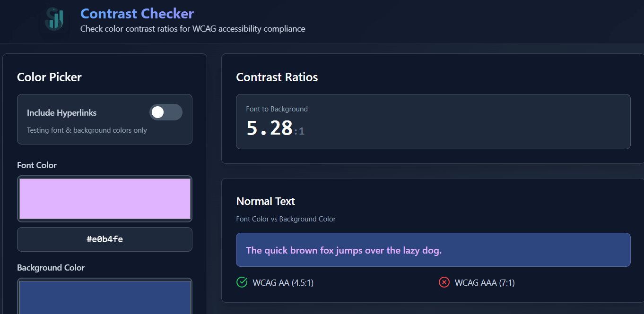Click the red X beside WCAG AAA
644x314 pixels.
coord(444,282)
